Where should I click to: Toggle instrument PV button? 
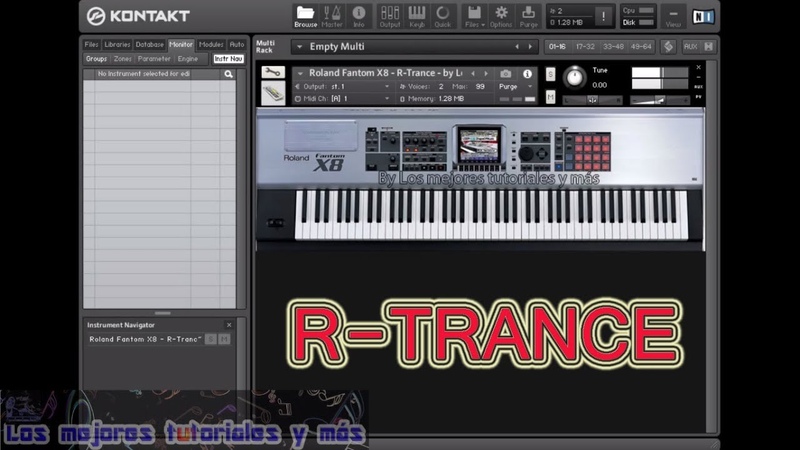tap(698, 96)
